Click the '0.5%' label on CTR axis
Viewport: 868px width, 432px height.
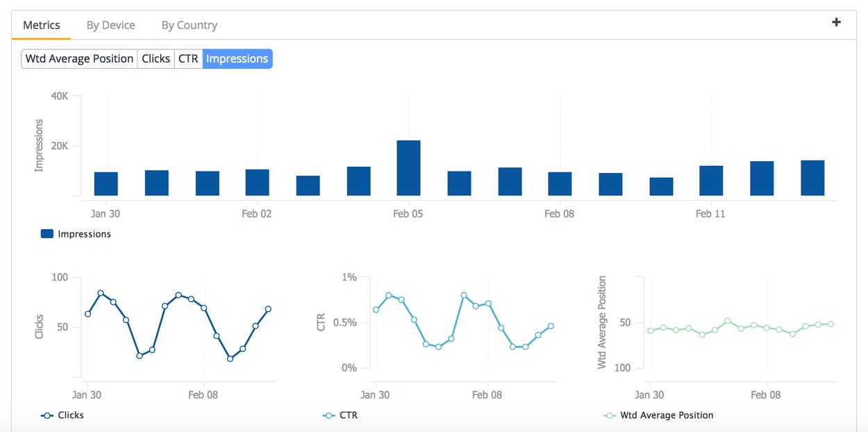point(344,323)
